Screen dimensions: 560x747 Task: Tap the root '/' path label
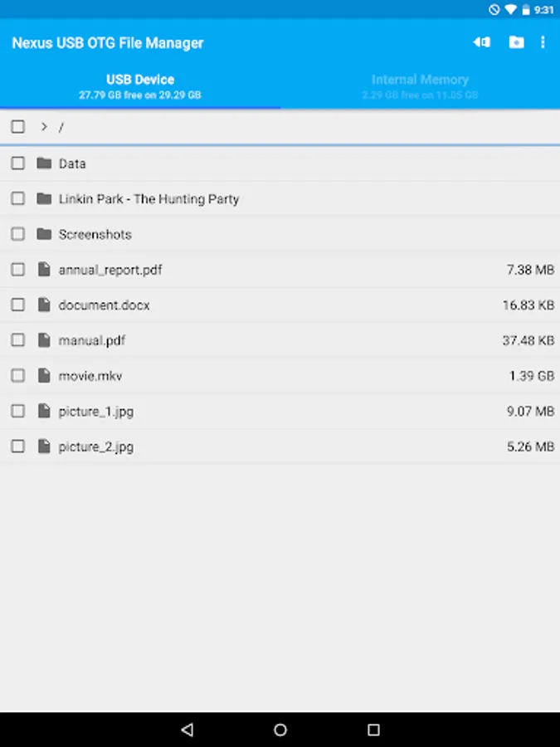pos(61,127)
